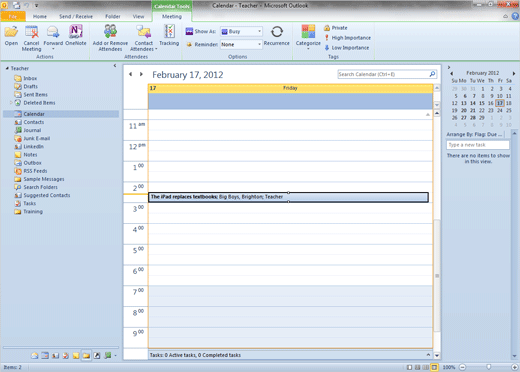Open the Drafts folder
The image size is (520, 372).
pos(30,86)
